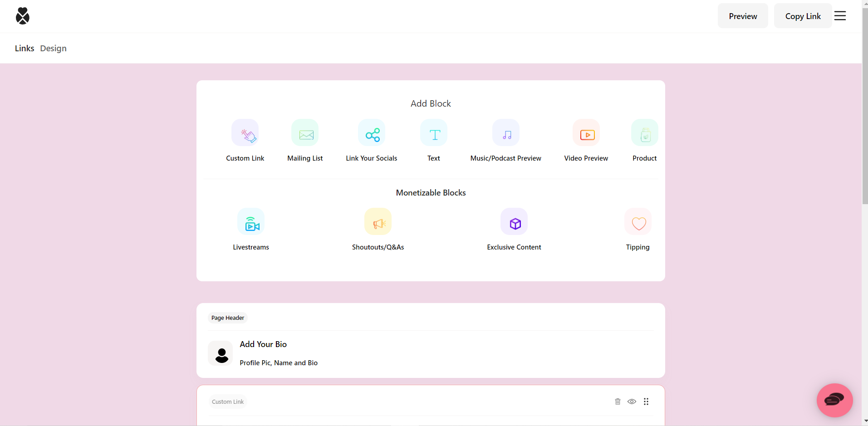Click the Copy Link button

click(803, 16)
